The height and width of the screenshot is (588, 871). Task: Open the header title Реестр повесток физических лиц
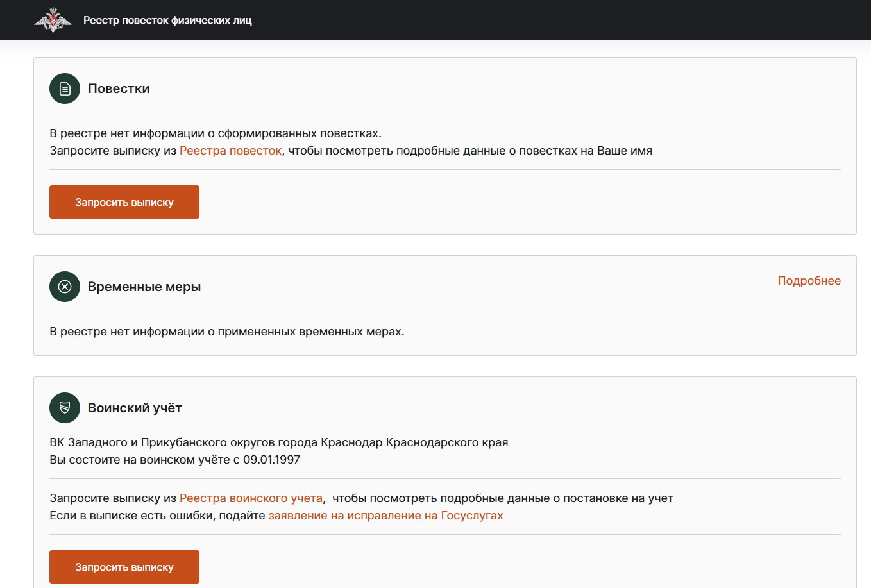(x=167, y=21)
